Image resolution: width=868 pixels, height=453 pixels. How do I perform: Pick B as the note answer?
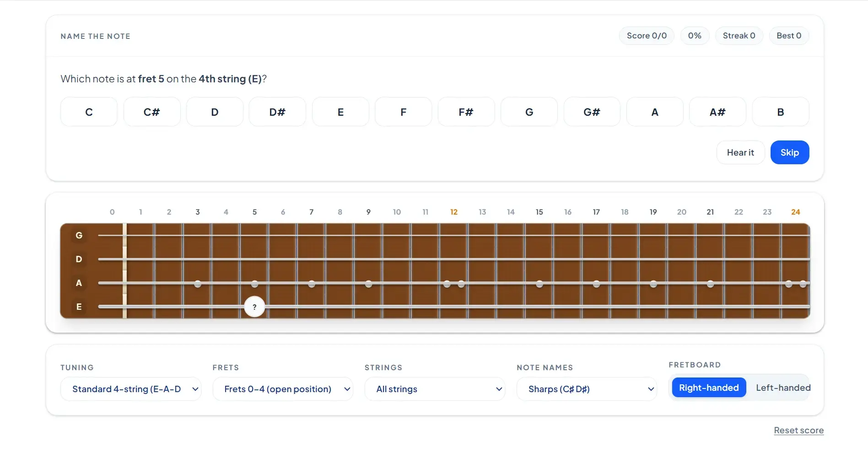click(x=781, y=112)
